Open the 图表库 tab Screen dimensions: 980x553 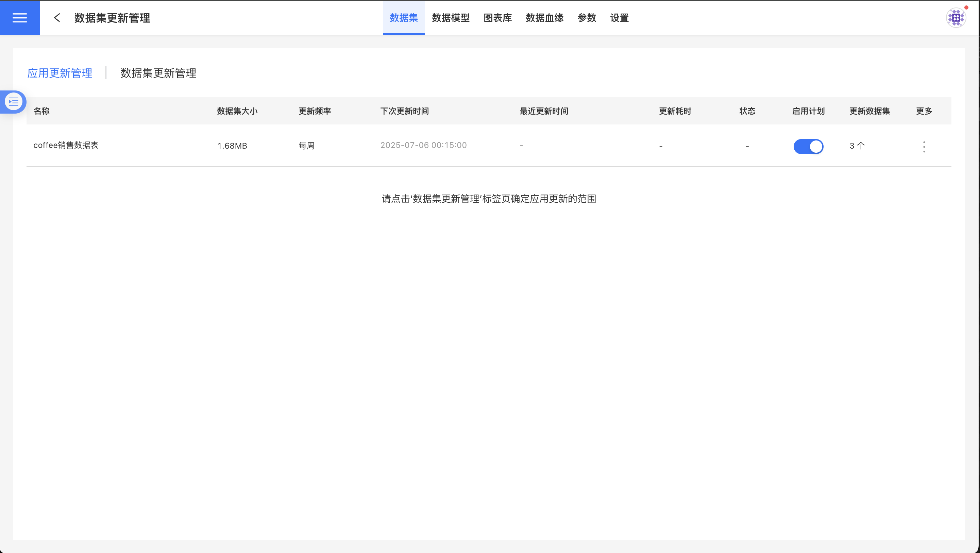click(x=497, y=17)
